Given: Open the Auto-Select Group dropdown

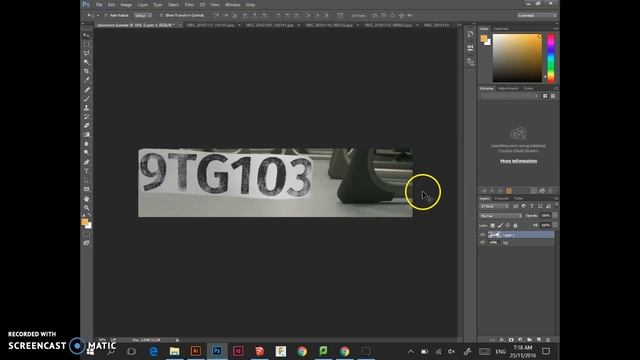Looking at the screenshot, I should pos(142,16).
